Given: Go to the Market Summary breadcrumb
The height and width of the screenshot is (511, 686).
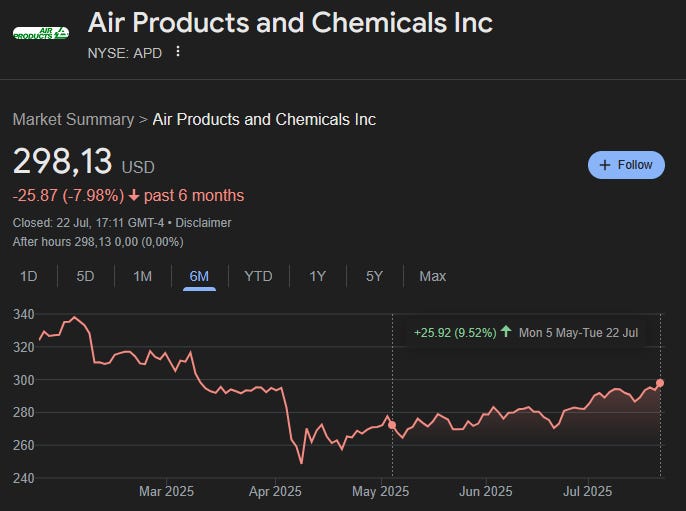Looking at the screenshot, I should (73, 119).
